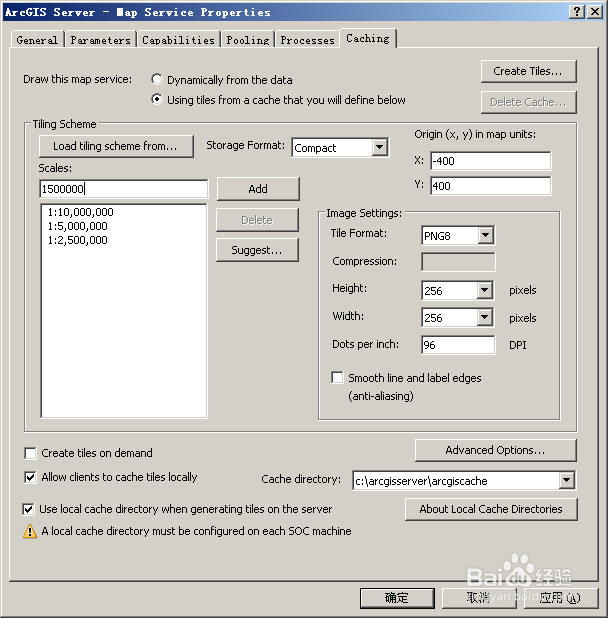Click the Suggest scales button
The image size is (608, 618).
pos(257,250)
